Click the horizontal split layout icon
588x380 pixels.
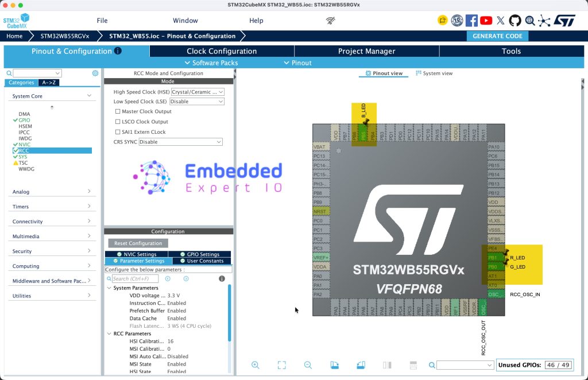click(x=413, y=365)
